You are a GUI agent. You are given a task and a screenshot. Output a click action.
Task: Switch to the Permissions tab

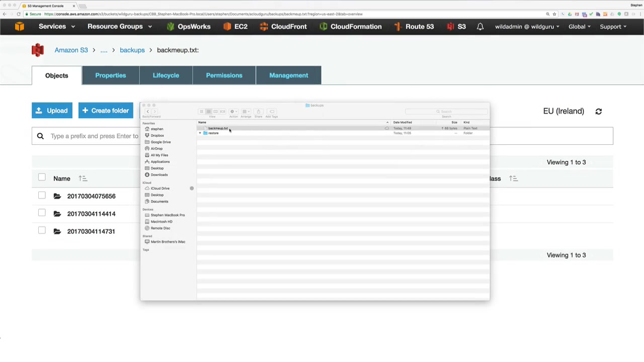[x=224, y=75]
